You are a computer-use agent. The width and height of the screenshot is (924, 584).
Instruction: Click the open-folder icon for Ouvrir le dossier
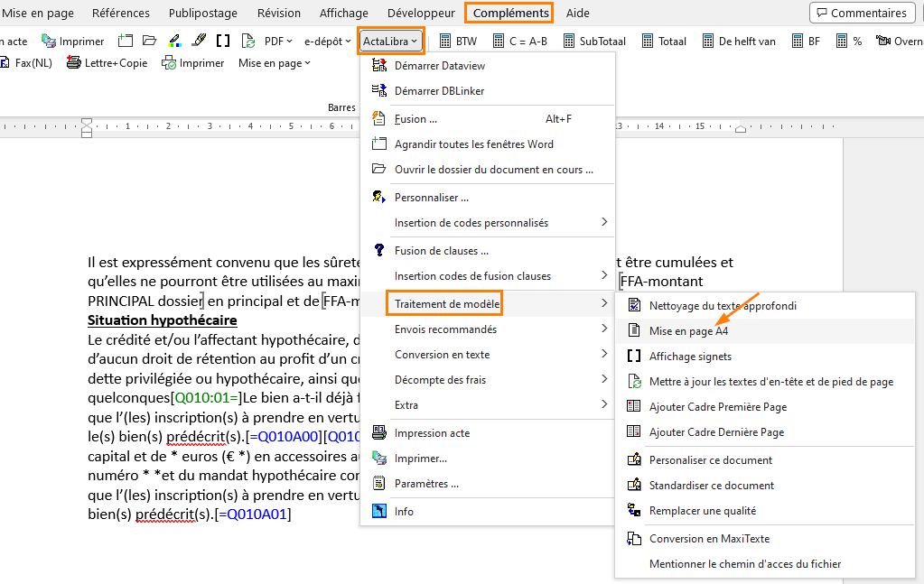[379, 169]
